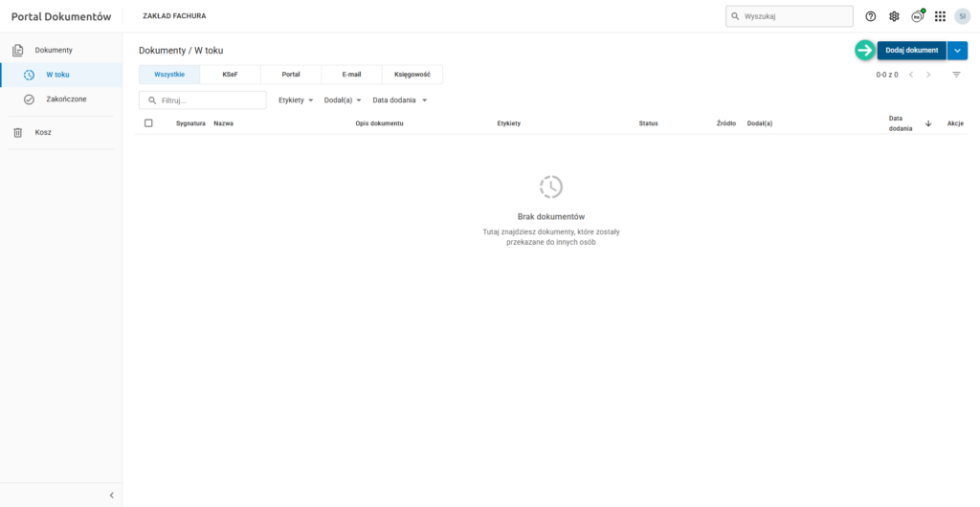Expand the Dodał(a) filter dropdown
The width and height of the screenshot is (980, 507).
(x=343, y=100)
